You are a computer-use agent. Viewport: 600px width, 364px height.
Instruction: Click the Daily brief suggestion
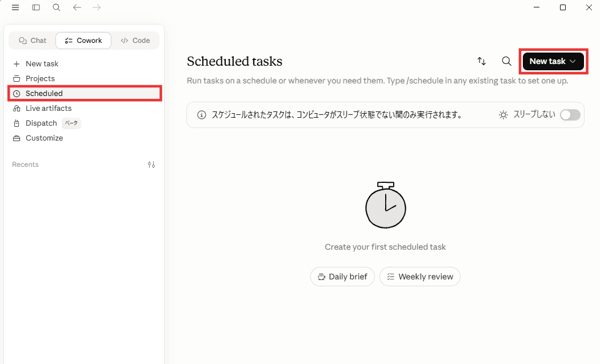[342, 277]
